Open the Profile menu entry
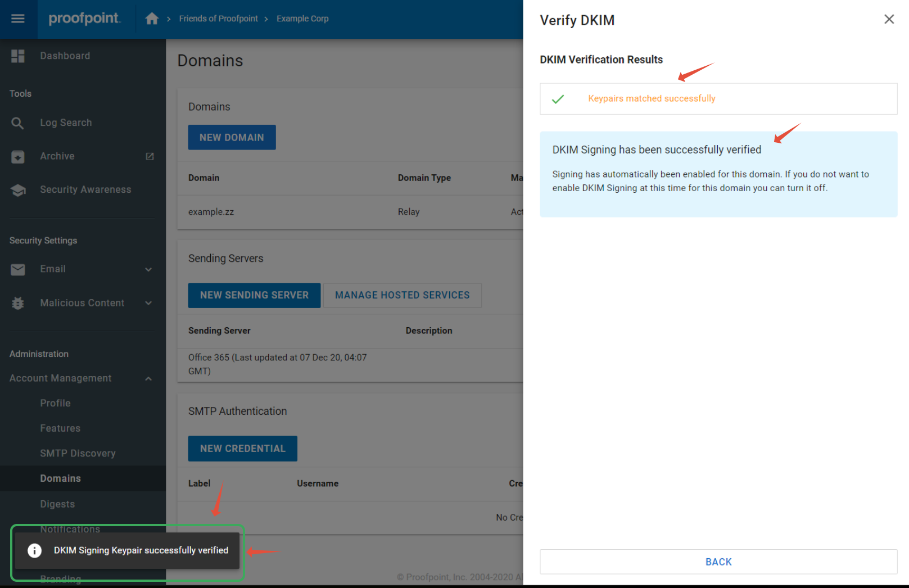 [55, 403]
